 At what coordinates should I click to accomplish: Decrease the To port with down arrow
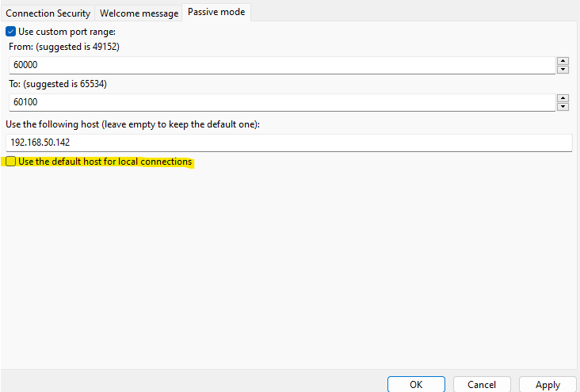(x=563, y=107)
